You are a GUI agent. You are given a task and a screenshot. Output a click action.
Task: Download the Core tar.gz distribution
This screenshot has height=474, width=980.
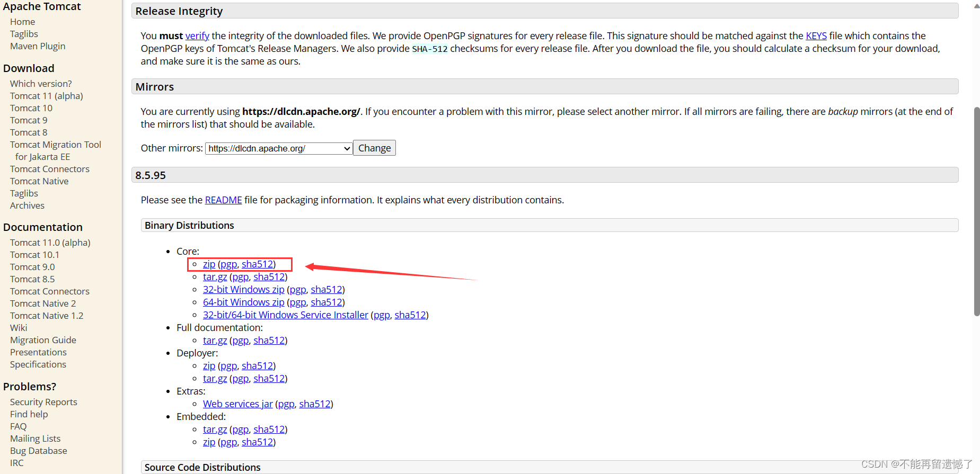coord(215,276)
